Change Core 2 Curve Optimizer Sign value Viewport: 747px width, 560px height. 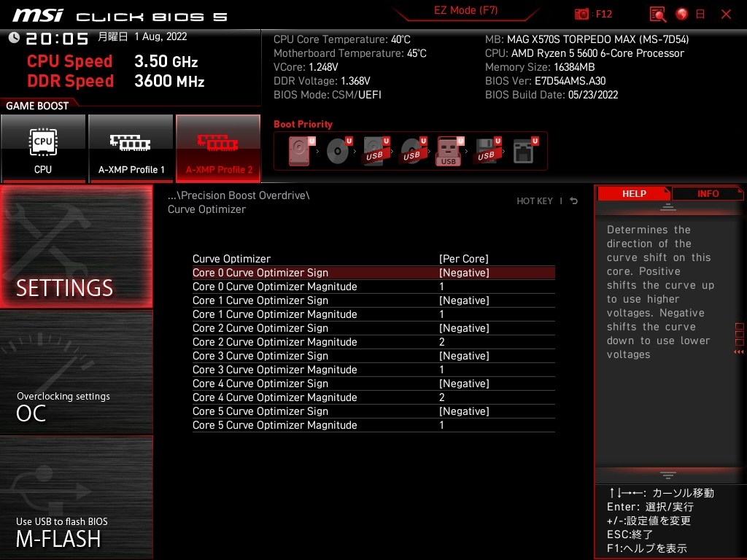click(464, 328)
